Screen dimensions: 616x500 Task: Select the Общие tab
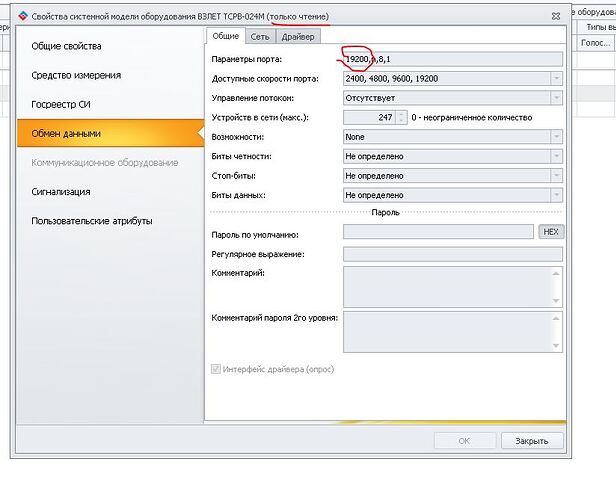pyautogui.click(x=226, y=36)
